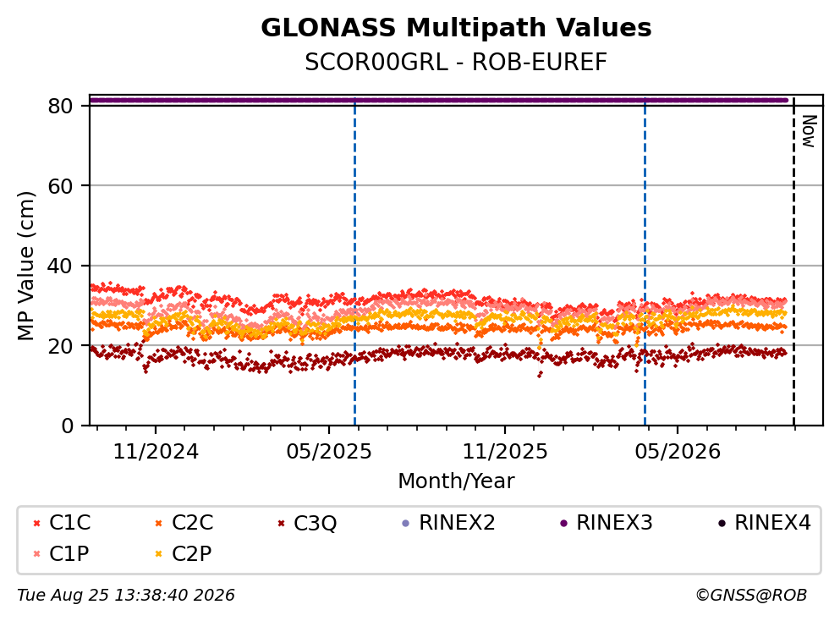Image resolution: width=840 pixels, height=621 pixels.
Task: Click the 05/2025 x-axis tick label
Action: click(329, 453)
